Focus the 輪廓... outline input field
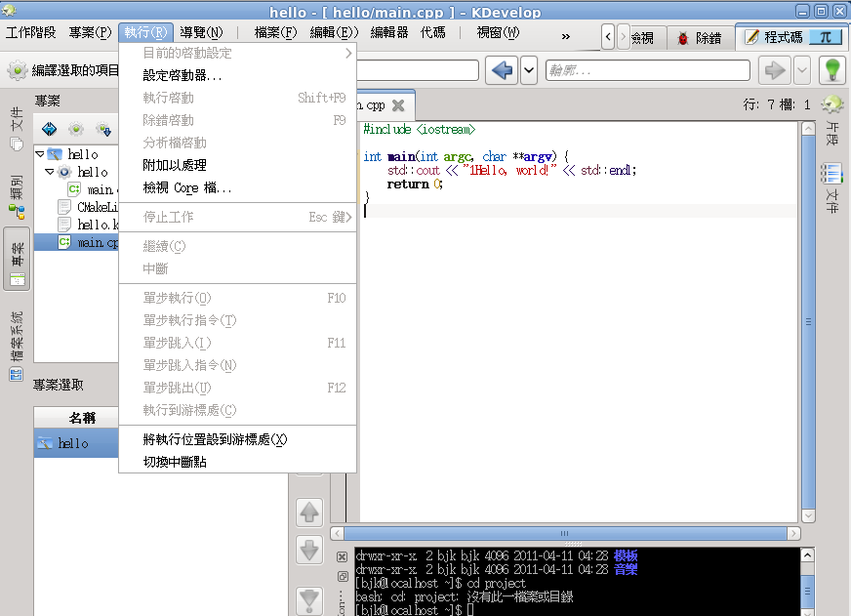 (x=647, y=70)
